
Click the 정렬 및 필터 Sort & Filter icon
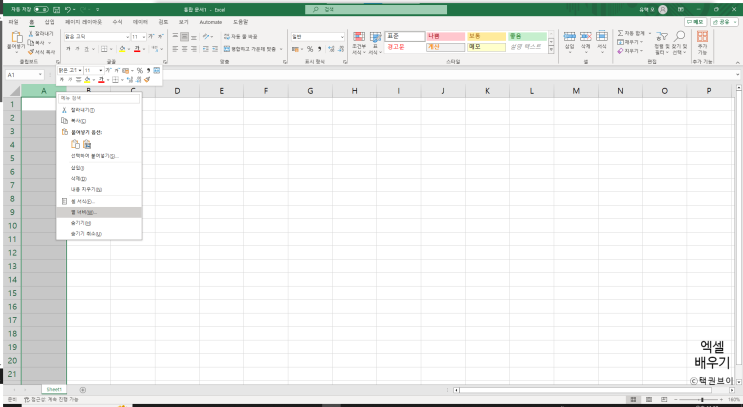pos(662,36)
